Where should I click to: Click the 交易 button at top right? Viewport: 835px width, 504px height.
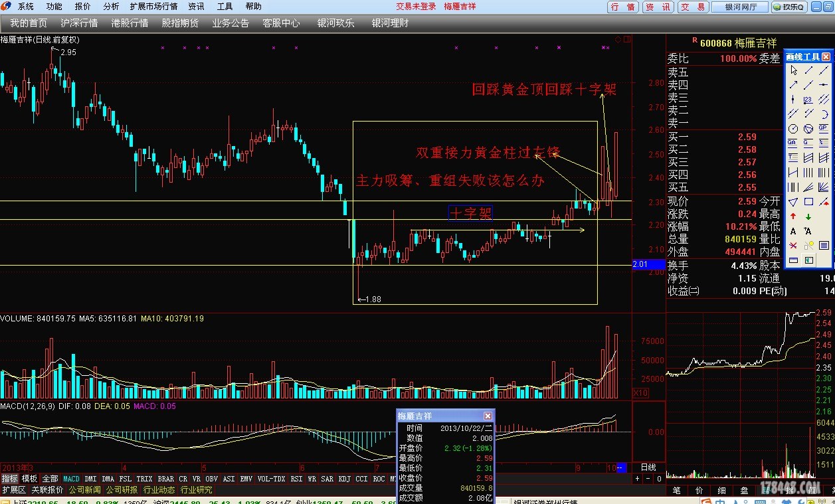click(x=693, y=7)
